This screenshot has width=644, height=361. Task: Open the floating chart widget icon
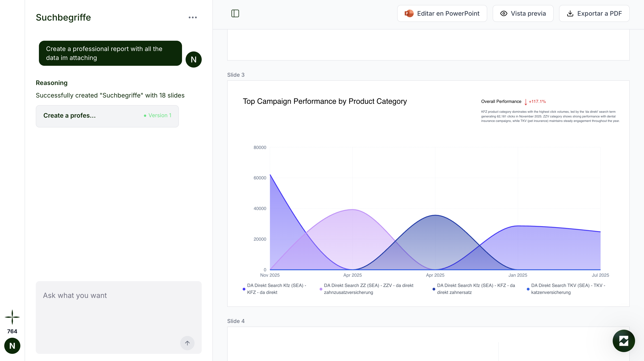[x=623, y=341]
